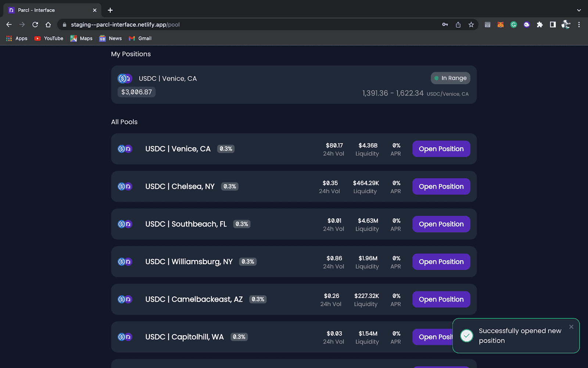
Task: Reload the current page
Action: pyautogui.click(x=35, y=25)
